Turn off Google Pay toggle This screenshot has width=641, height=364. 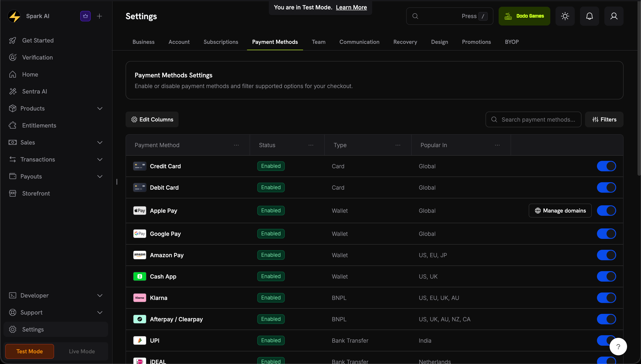coord(606,234)
